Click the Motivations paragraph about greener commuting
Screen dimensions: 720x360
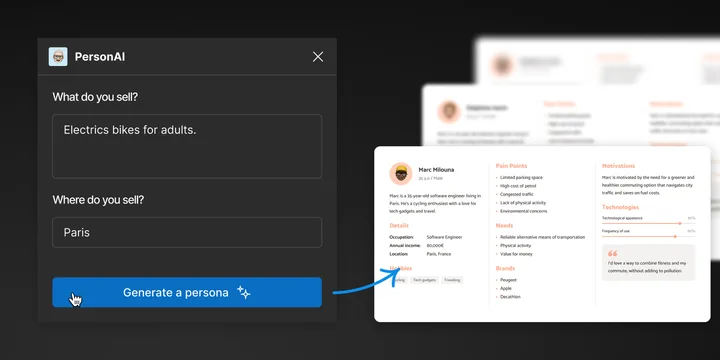(x=648, y=185)
